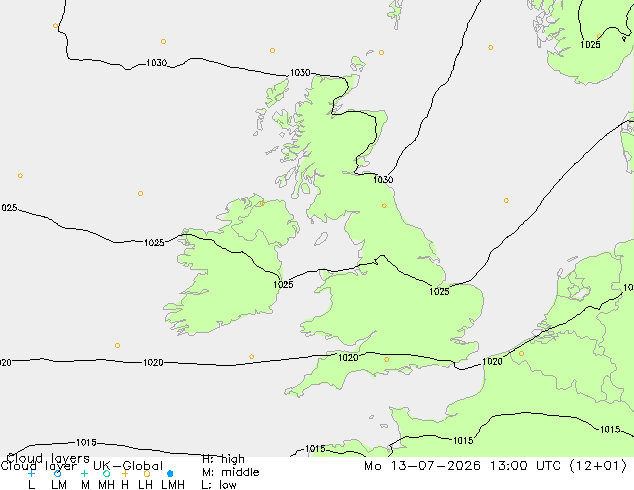Click the 'H' label under the orange plus
The image size is (634, 490).
[125, 485]
